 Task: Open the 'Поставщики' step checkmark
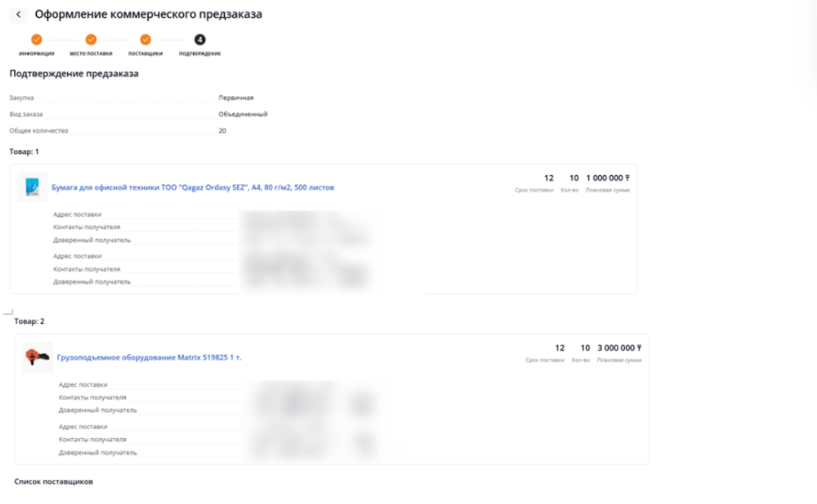tap(146, 39)
